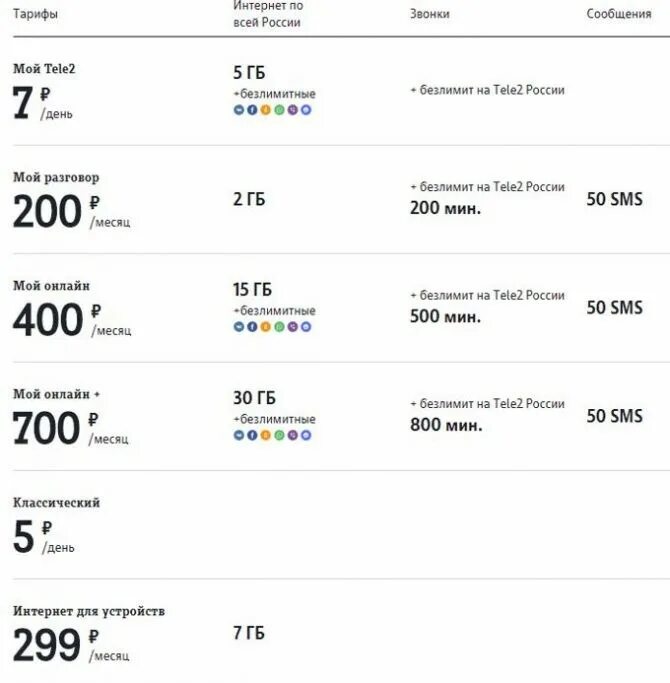Click the Звонки column header
The height and width of the screenshot is (683, 670).
(x=430, y=14)
